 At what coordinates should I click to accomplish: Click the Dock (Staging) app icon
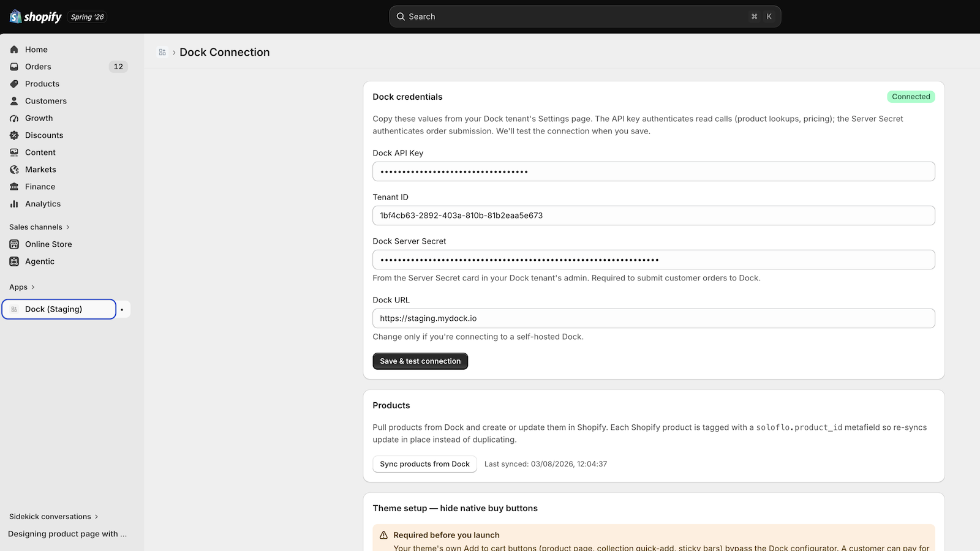click(x=14, y=309)
